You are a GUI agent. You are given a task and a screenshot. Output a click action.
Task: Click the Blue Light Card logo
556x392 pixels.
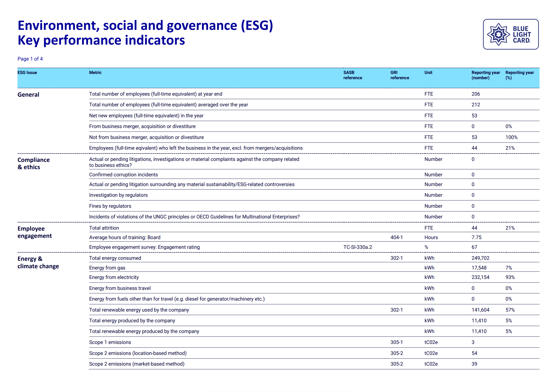[x=511, y=34]
